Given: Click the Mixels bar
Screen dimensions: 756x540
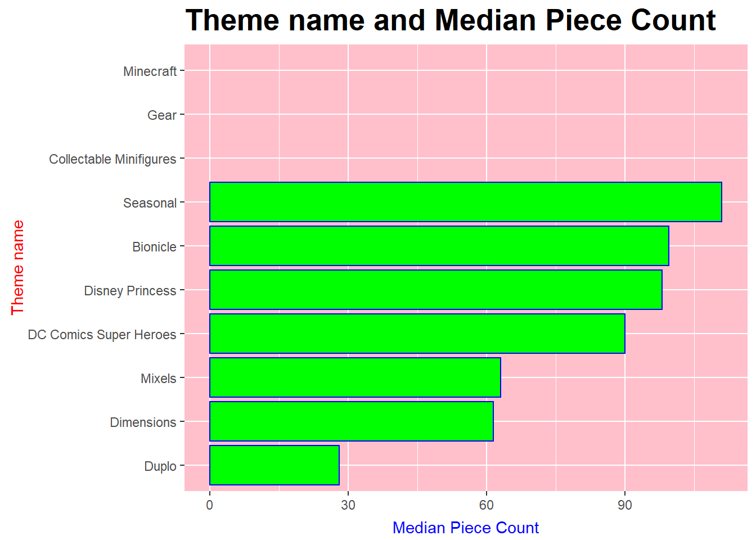Looking at the screenshot, I should pyautogui.click(x=355, y=377).
